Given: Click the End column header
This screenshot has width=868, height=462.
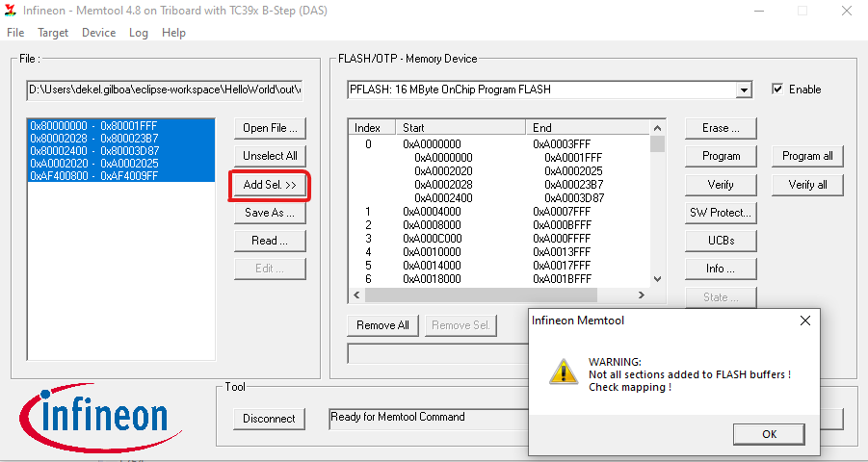Looking at the screenshot, I should coord(588,128).
